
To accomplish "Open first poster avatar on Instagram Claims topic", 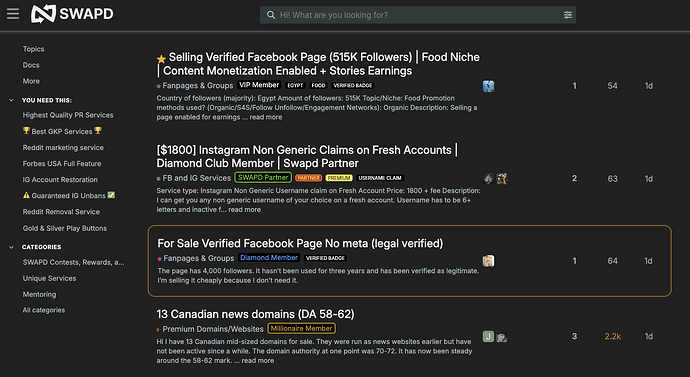I will pos(488,178).
